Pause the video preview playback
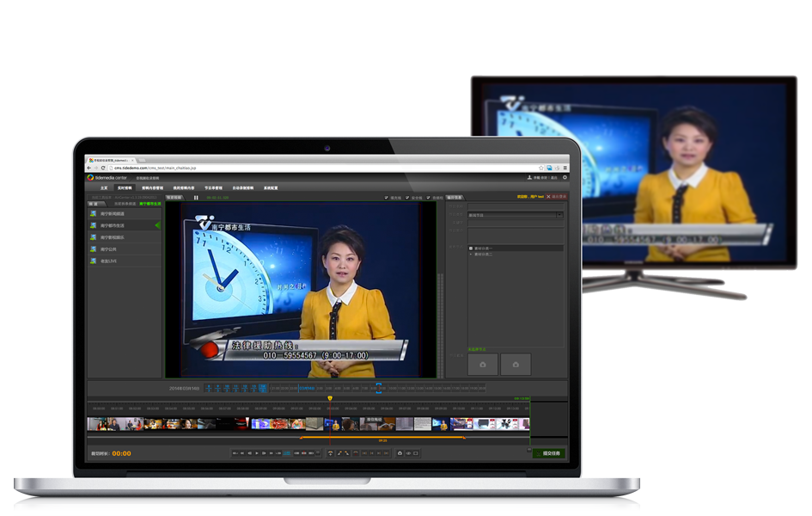 point(196,197)
